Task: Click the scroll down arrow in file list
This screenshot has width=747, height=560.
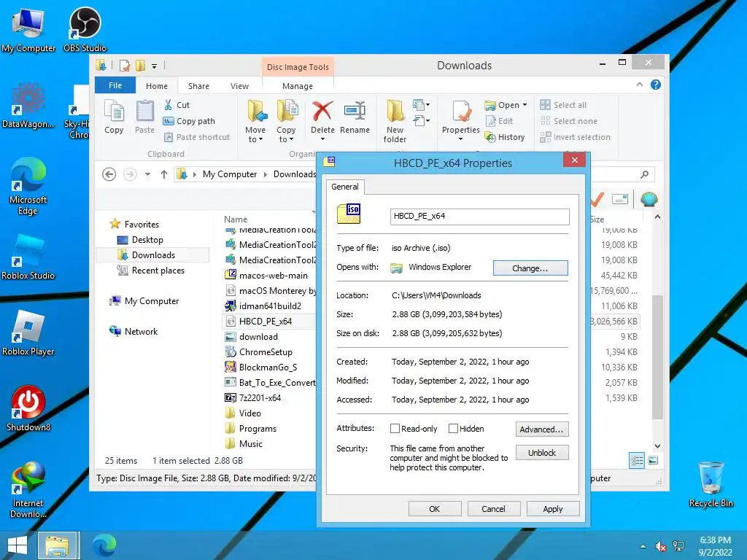Action: 657,446
